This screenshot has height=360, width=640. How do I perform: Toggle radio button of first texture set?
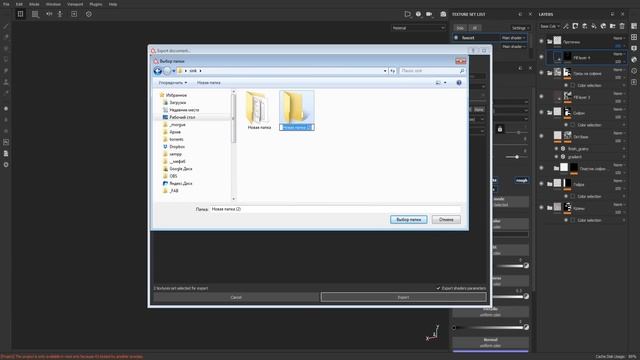tap(456, 38)
